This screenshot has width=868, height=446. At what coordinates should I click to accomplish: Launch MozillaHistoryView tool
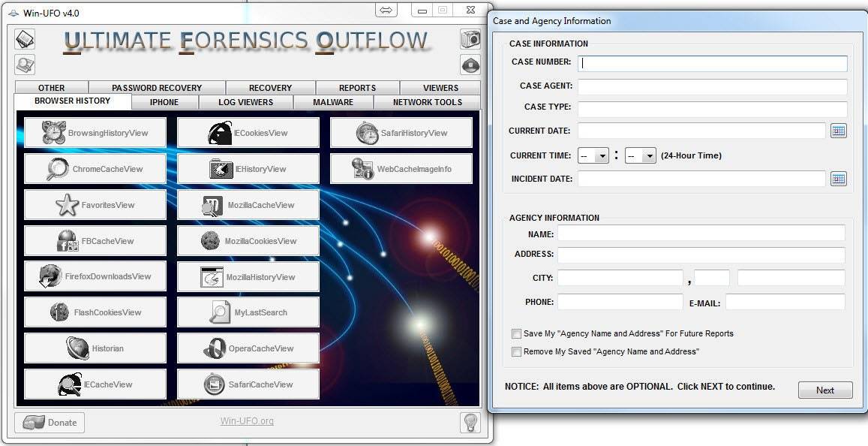point(248,276)
